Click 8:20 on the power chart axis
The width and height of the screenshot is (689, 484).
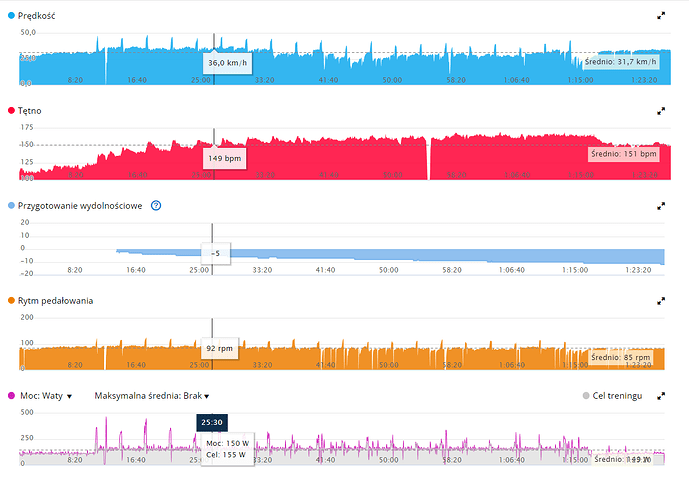pos(75,460)
